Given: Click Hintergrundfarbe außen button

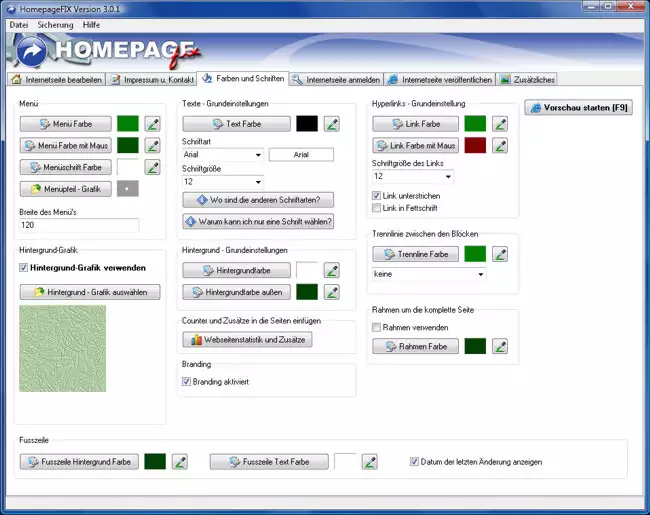Looking at the screenshot, I should [236, 292].
